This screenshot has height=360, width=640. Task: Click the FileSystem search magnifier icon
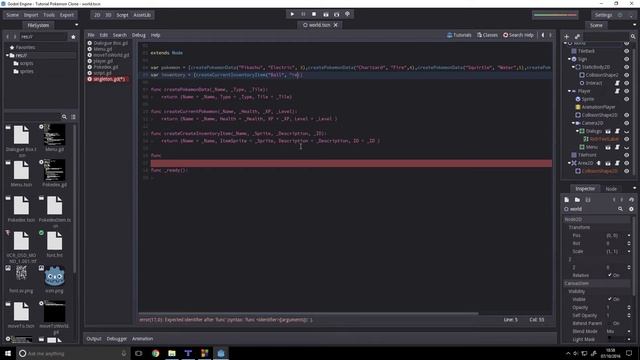64,117
